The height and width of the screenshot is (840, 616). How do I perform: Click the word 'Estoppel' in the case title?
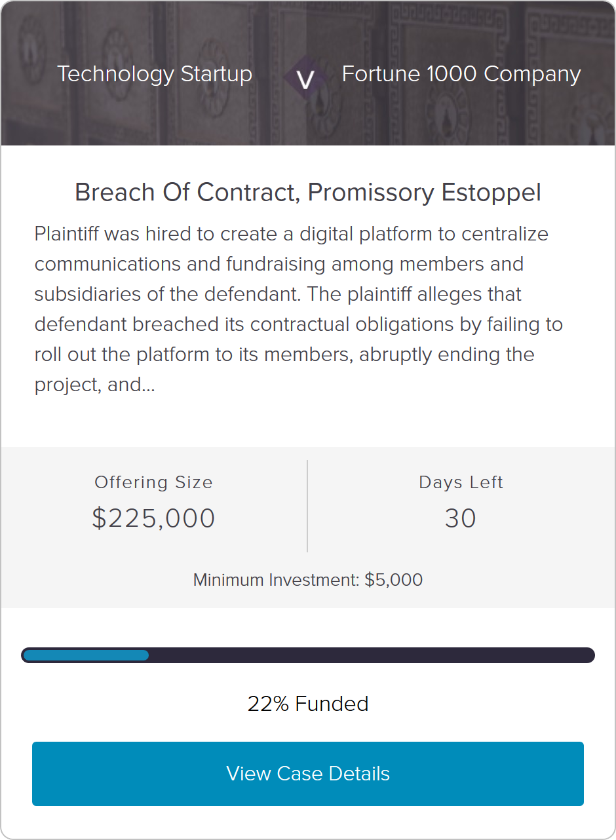tap(491, 193)
